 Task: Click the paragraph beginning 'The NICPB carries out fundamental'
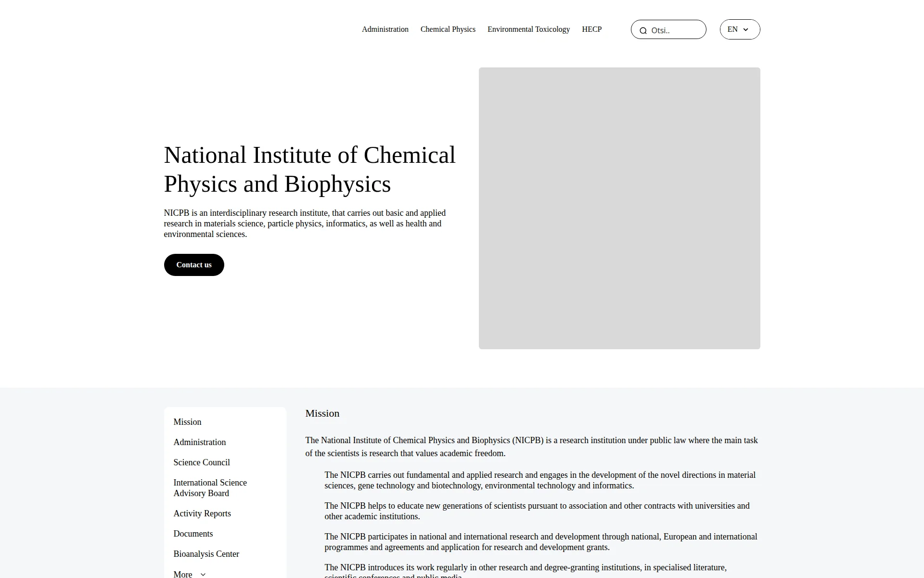pos(540,480)
